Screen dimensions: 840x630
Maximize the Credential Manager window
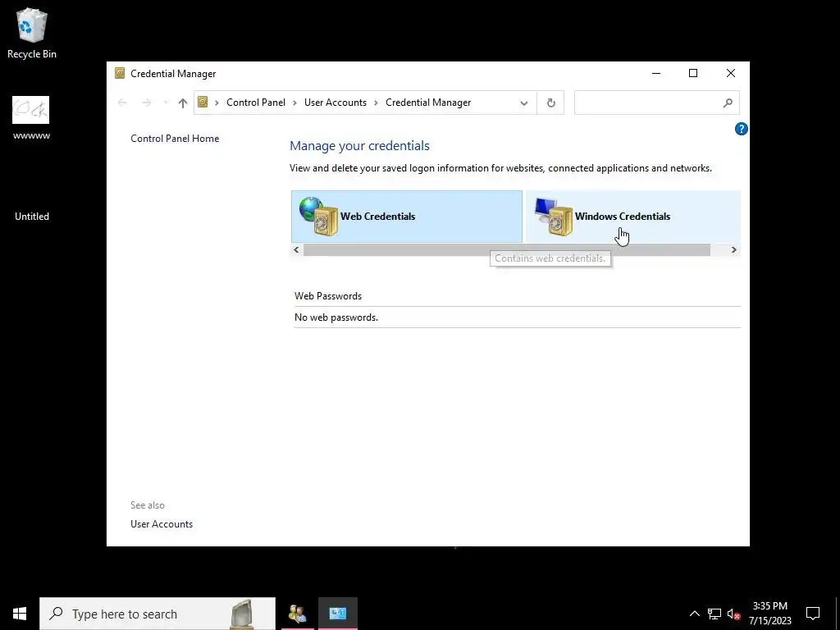click(693, 73)
